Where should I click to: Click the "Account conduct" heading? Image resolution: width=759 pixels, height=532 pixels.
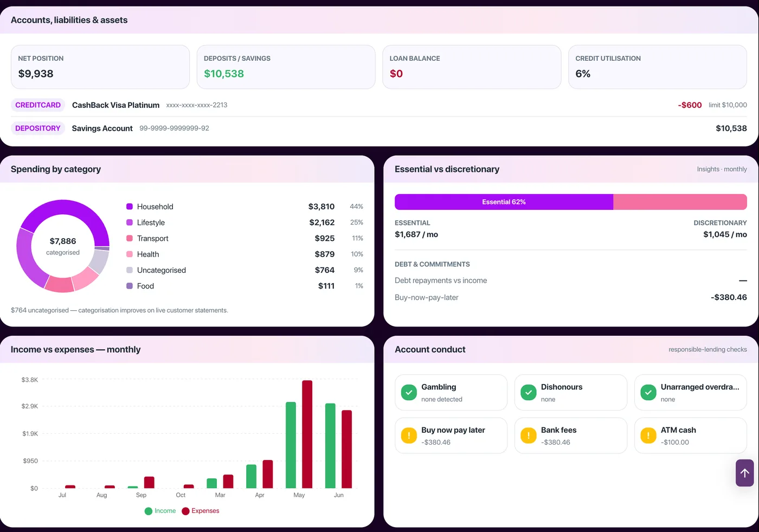[430, 350]
